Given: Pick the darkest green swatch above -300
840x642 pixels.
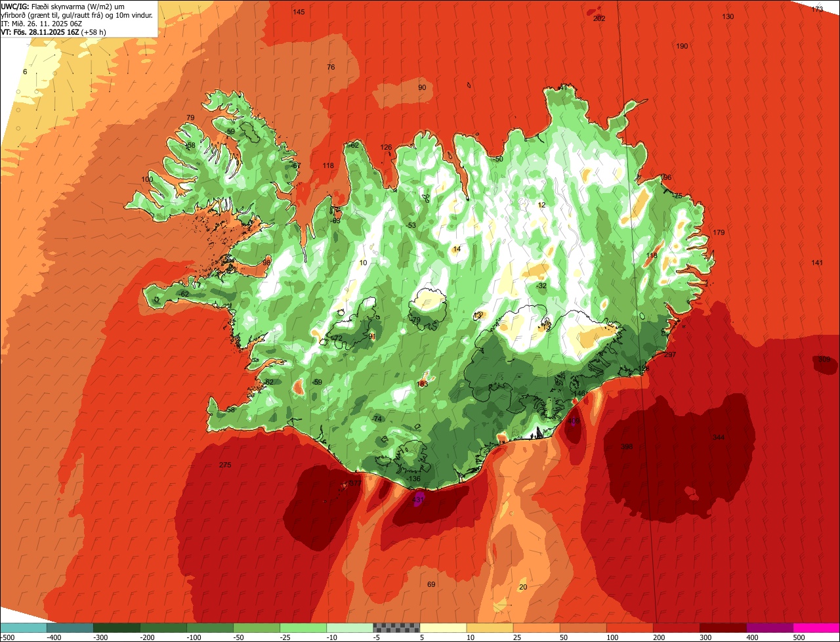Looking at the screenshot, I should point(117,628).
